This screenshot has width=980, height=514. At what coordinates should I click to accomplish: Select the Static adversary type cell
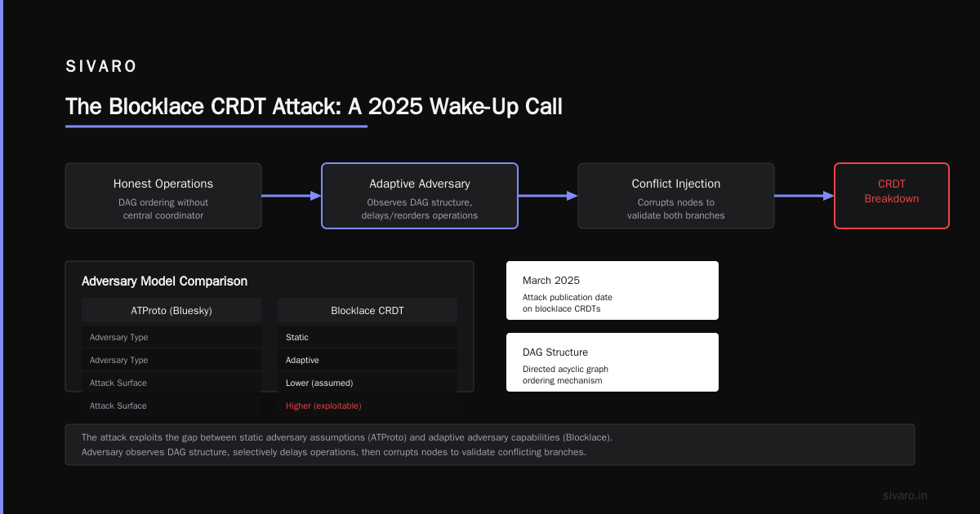[367, 337]
